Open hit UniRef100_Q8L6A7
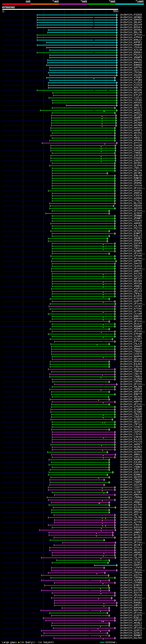Screen dimensions: 146x644 click(x=131, y=22)
